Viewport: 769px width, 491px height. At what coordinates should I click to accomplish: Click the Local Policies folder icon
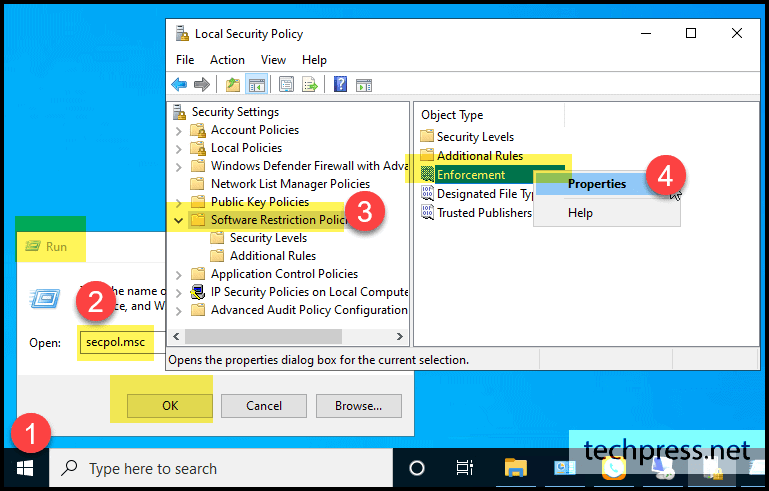[x=198, y=148]
